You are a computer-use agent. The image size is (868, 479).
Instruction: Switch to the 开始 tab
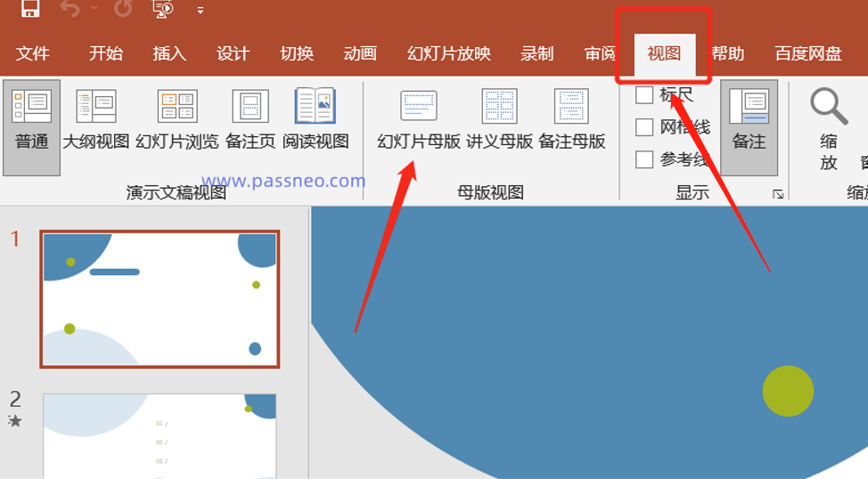[x=106, y=53]
